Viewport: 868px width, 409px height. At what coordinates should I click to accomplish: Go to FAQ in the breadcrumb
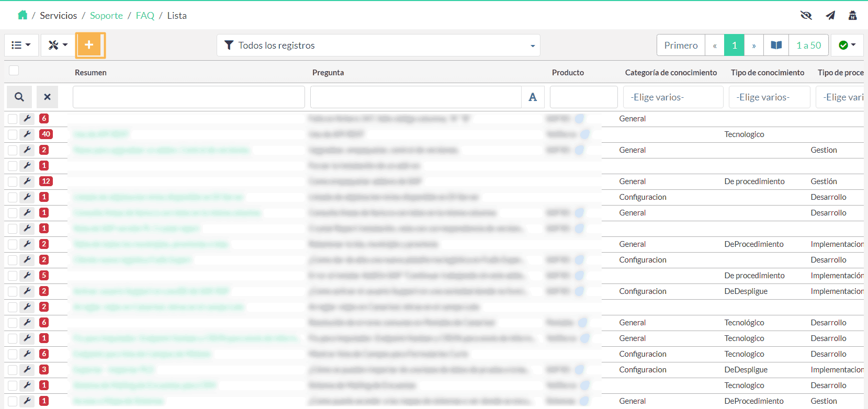click(145, 16)
